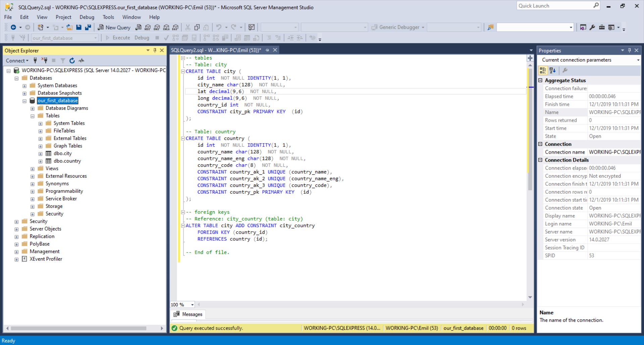Switch Properties panel to Categorized view
This screenshot has width=644, height=345.
click(x=543, y=70)
